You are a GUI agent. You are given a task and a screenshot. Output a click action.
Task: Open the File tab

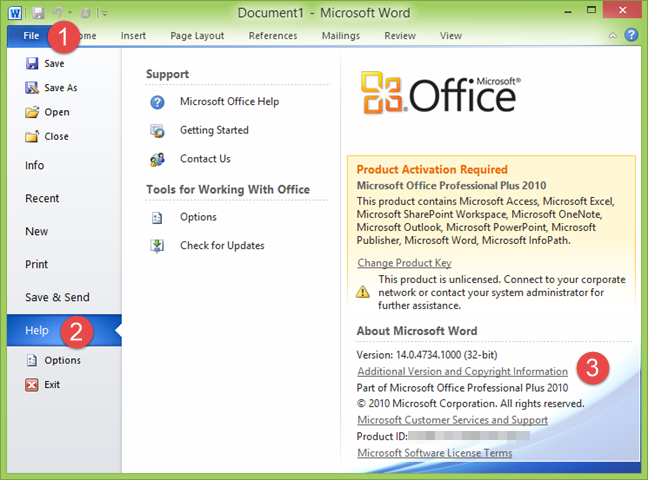pos(31,36)
